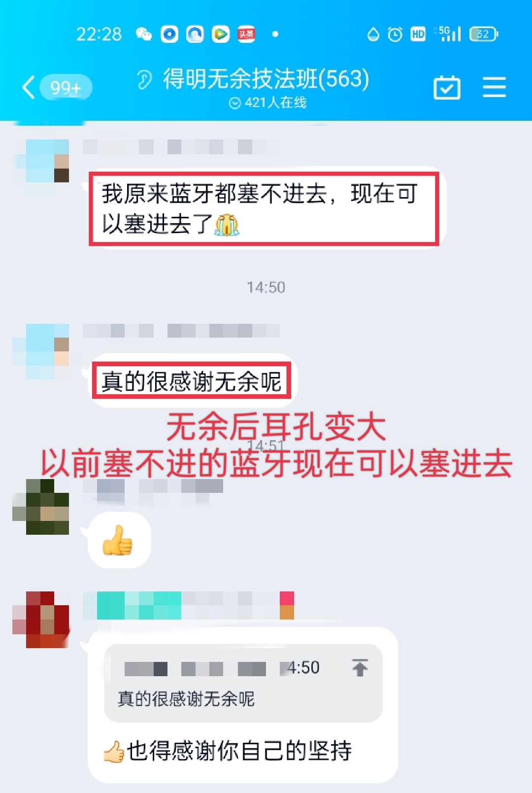Image resolution: width=532 pixels, height=793 pixels.
Task: Tap the WeChat status bar notification icon
Action: 144,34
